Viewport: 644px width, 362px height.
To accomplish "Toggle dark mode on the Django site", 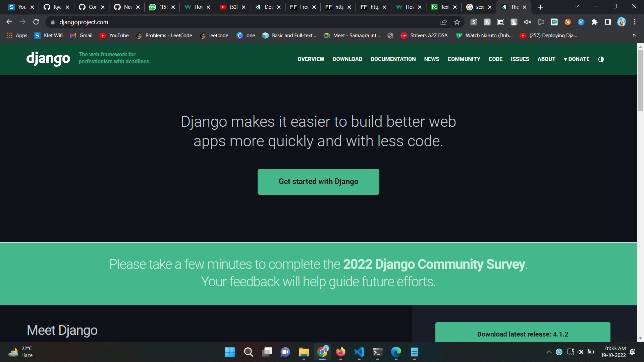I will pos(601,59).
